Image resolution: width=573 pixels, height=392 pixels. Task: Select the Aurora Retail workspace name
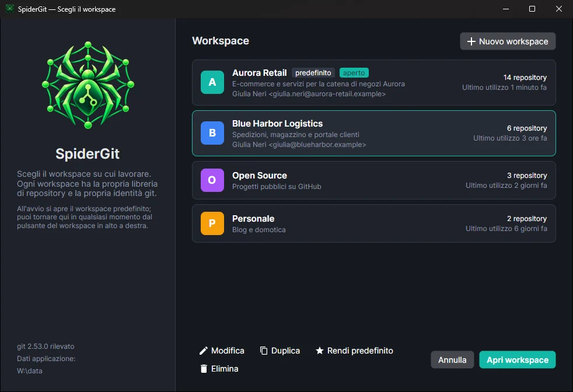260,73
